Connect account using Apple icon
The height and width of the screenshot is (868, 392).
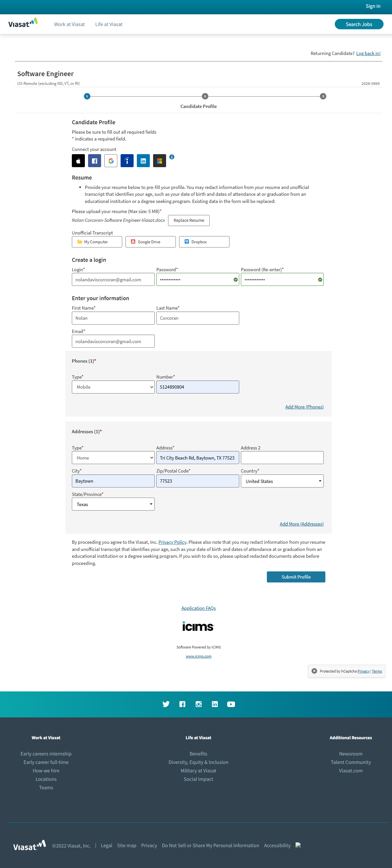pyautogui.click(x=78, y=161)
